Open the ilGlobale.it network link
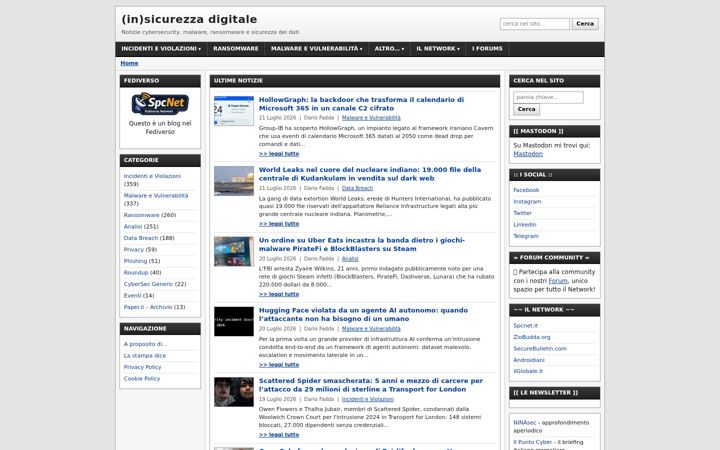 528,371
